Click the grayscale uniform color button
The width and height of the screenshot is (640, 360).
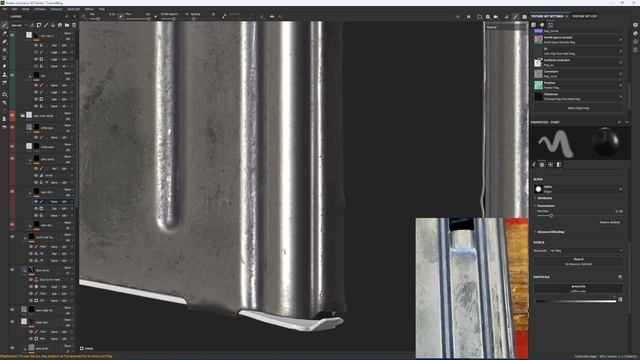coord(578,288)
